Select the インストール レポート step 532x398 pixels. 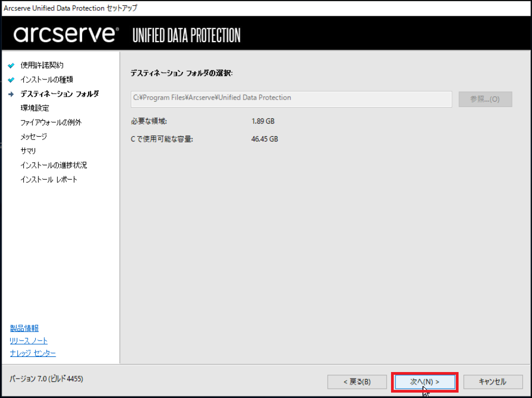tap(49, 180)
